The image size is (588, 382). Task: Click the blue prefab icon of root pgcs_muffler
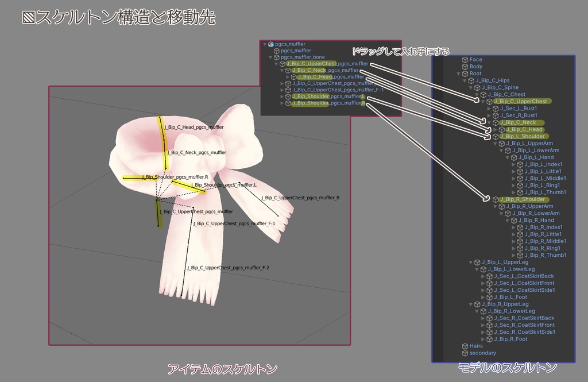pos(271,44)
